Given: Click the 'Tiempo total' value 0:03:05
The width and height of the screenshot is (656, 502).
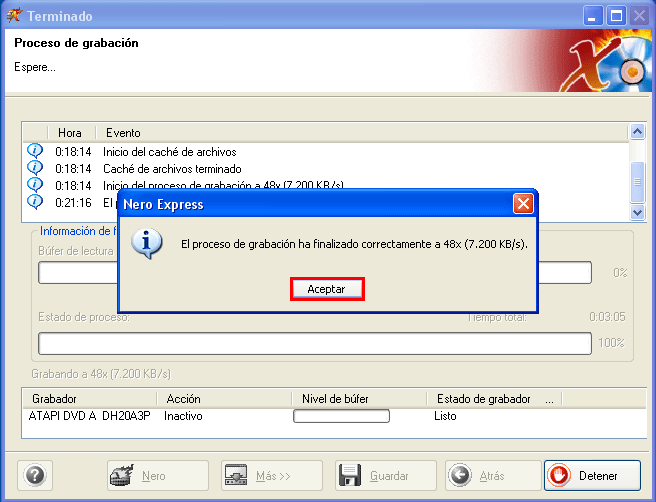Looking at the screenshot, I should click(607, 317).
